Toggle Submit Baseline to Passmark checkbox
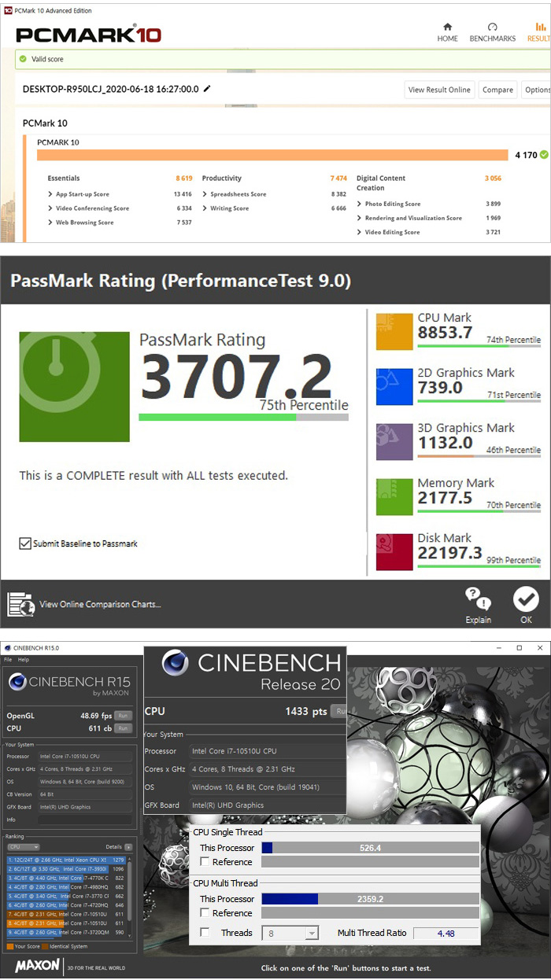 (25, 543)
